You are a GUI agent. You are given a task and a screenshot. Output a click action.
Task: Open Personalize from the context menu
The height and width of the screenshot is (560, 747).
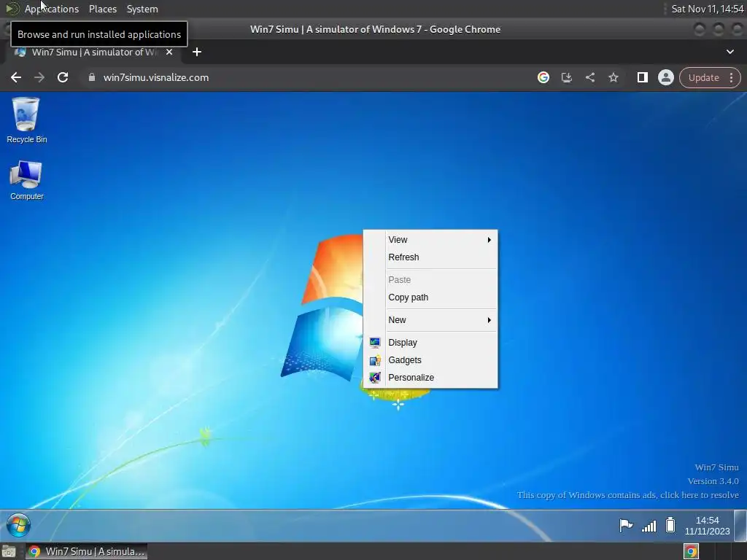(x=430, y=378)
